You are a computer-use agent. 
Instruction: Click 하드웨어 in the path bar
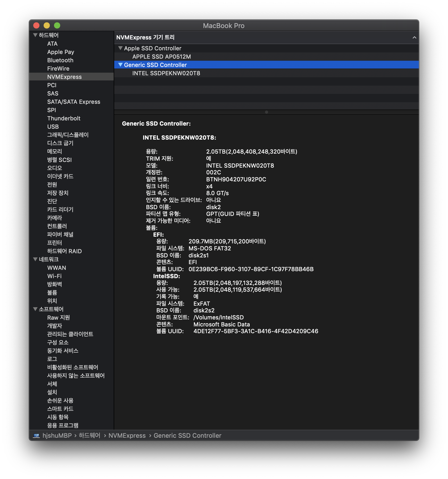click(90, 436)
